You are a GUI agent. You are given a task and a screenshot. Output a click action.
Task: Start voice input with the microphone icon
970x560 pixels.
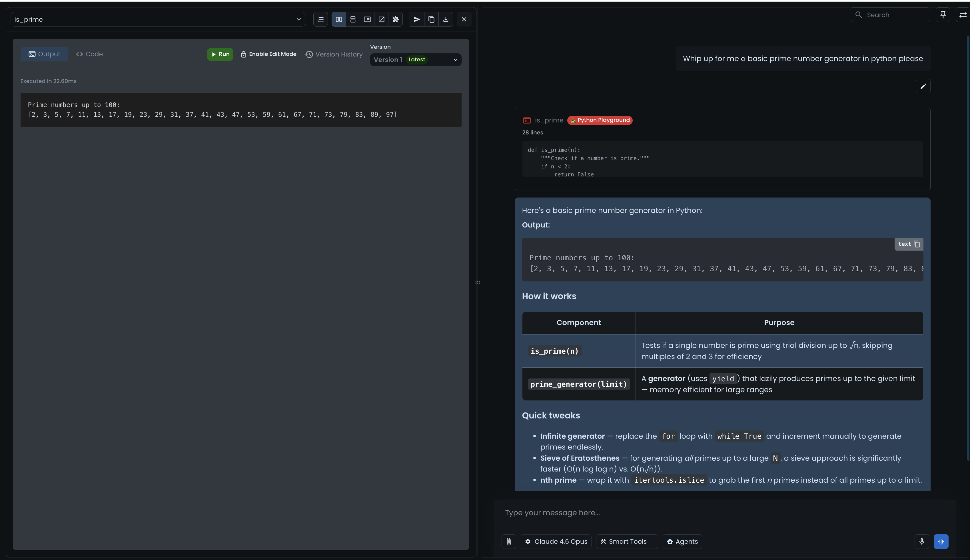tap(921, 541)
